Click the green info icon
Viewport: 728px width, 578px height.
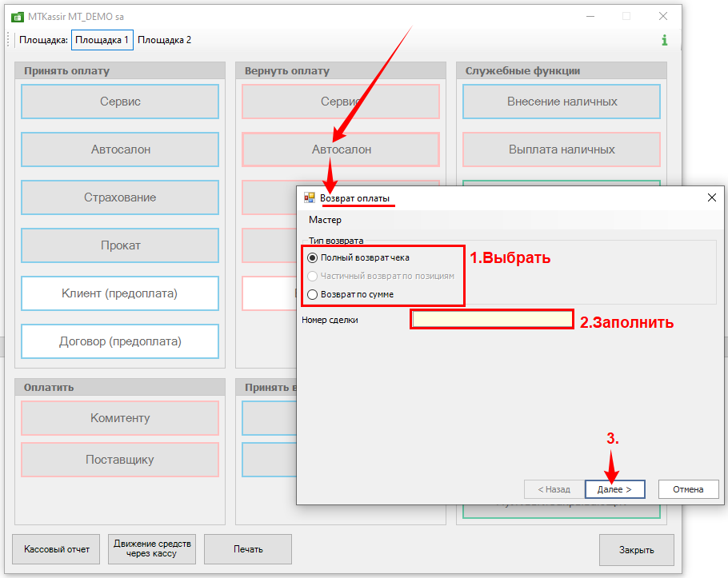tap(664, 40)
